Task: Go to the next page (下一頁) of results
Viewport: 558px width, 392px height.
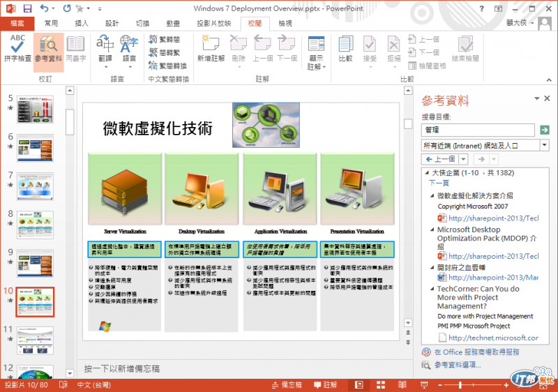Action: (439, 183)
